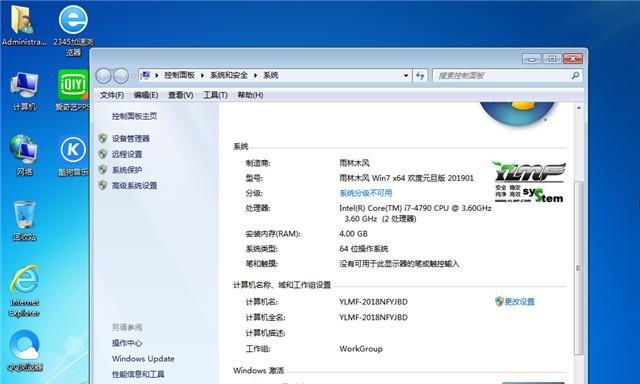Open the 2345 browser desktop icon

(x=73, y=30)
